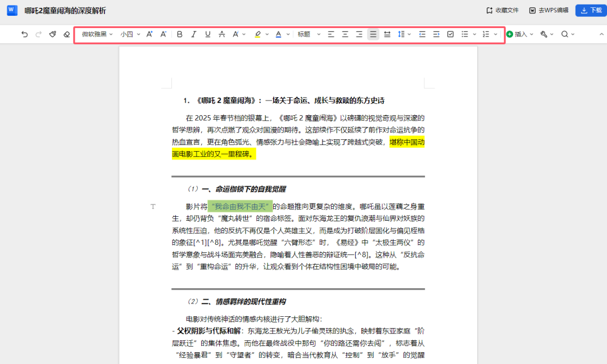The image size is (607, 364).
Task: Click the 去WPS编辑 button
Action: 549,11
